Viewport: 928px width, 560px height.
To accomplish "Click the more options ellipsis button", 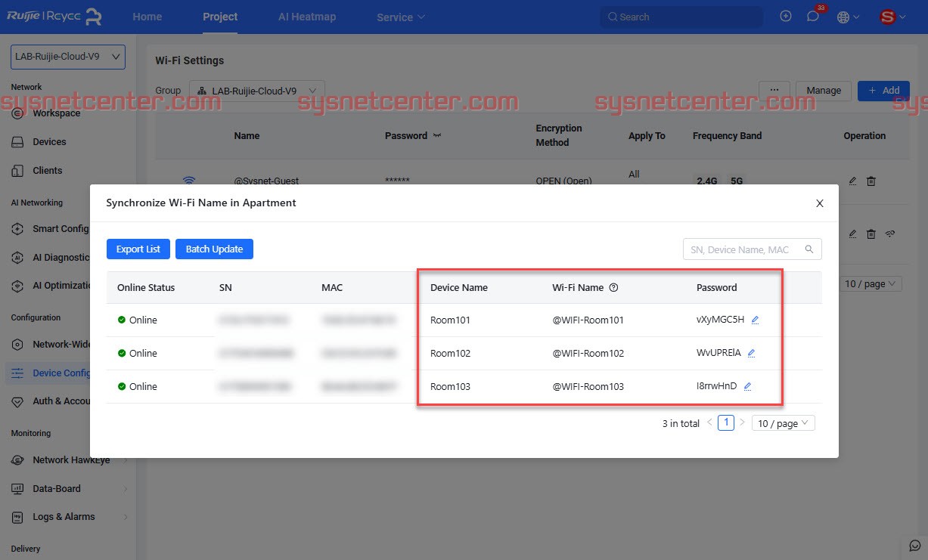I will tap(774, 91).
